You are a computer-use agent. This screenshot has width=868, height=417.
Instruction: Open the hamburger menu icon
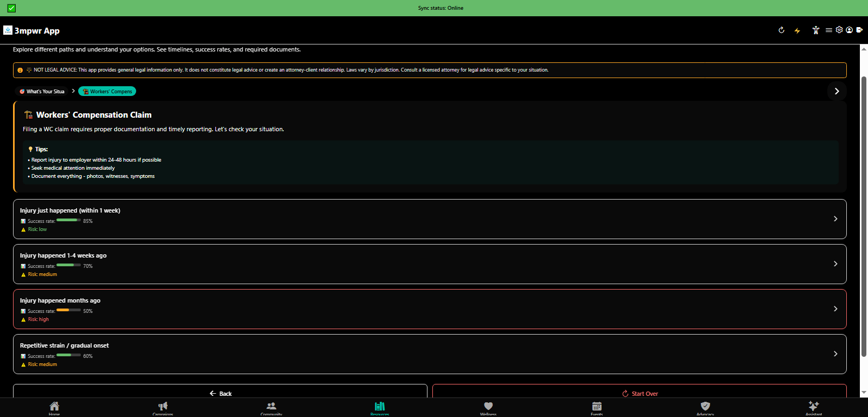click(x=828, y=30)
